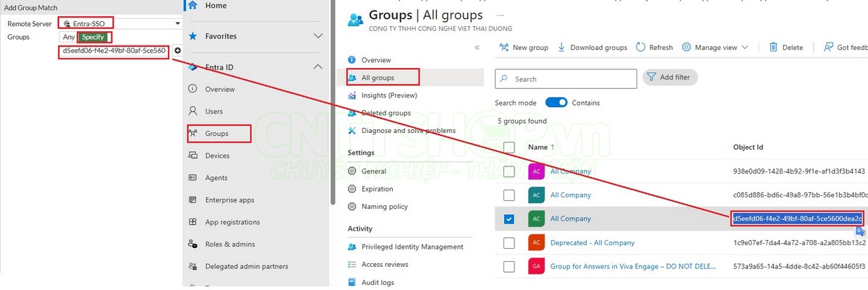Collapse the Groups menu with double chevron
868x290 pixels.
pos(477,48)
